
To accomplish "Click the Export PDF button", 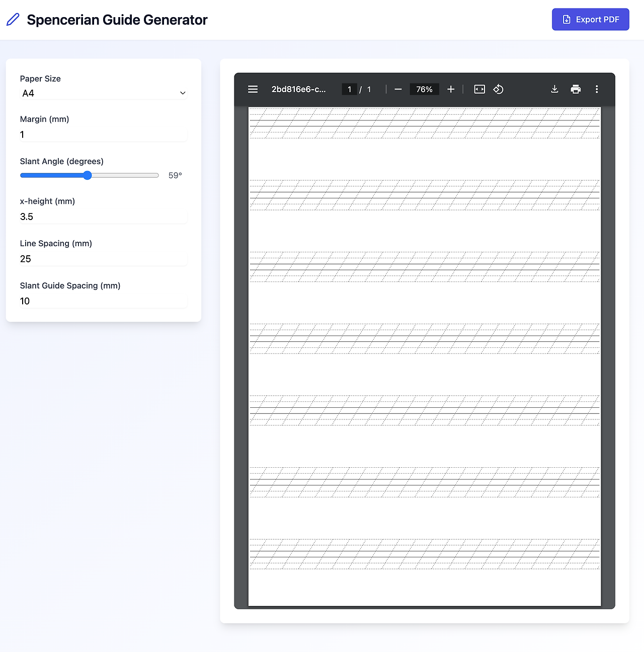I will point(590,20).
